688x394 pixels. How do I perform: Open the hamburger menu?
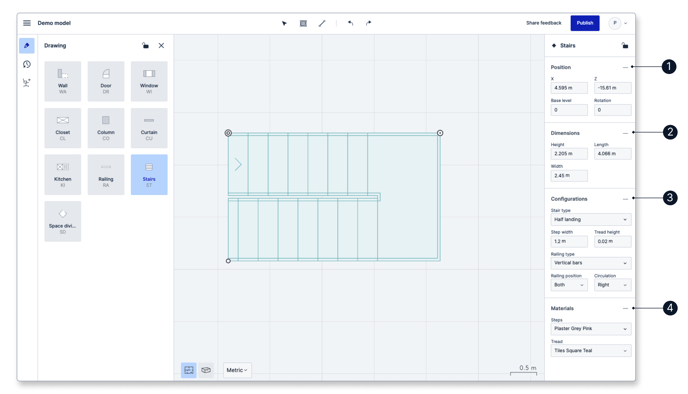pyautogui.click(x=27, y=23)
